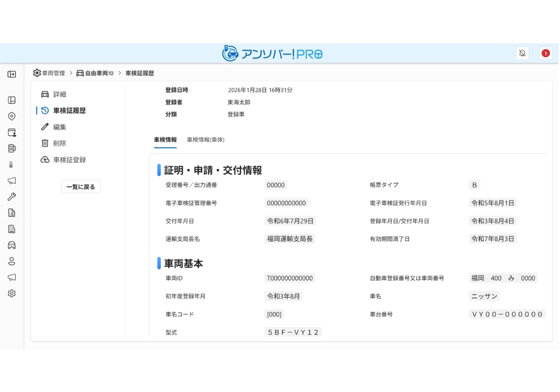Open the thermometer icon in sidebar
The width and height of the screenshot is (560, 392).
11,165
